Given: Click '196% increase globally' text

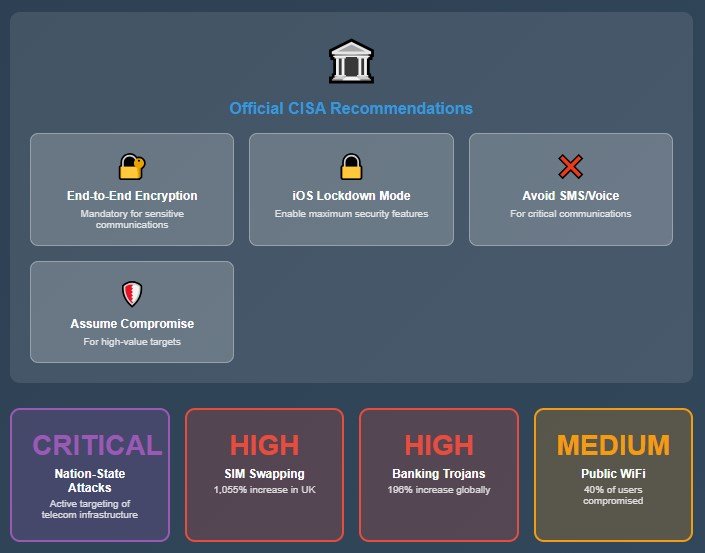Looking at the screenshot, I should click(x=439, y=490).
